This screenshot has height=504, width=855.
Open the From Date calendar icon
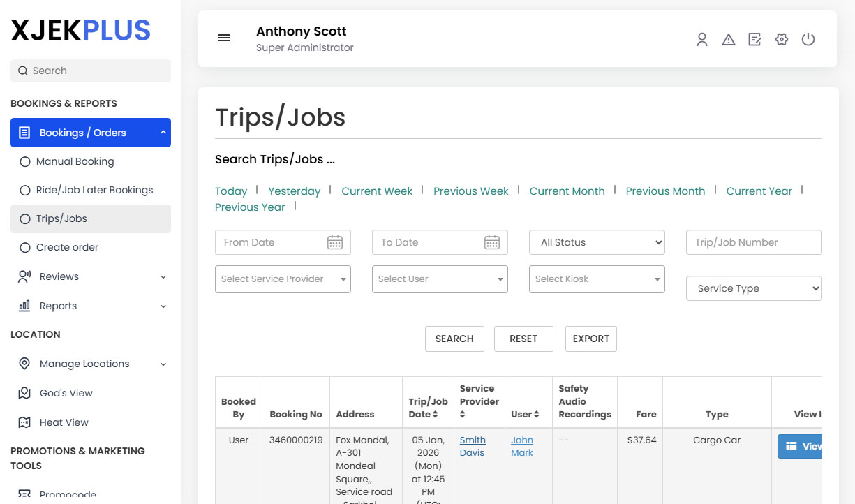pos(335,242)
